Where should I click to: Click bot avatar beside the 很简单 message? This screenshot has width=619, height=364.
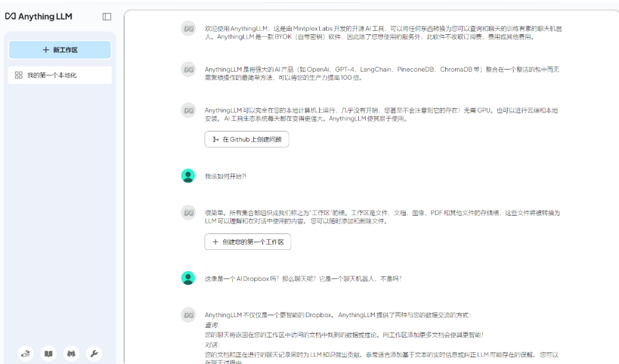189,213
